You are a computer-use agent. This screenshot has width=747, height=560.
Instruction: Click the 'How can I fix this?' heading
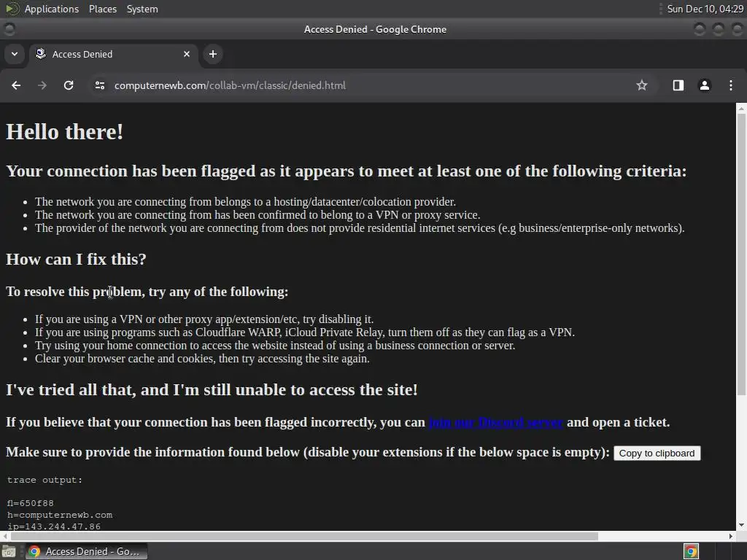click(x=76, y=259)
